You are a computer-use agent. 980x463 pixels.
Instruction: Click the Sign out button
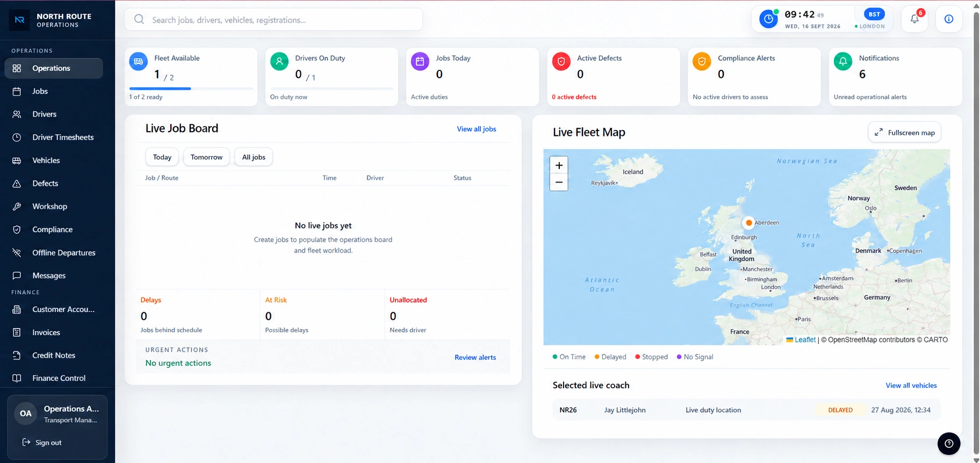[x=42, y=443]
